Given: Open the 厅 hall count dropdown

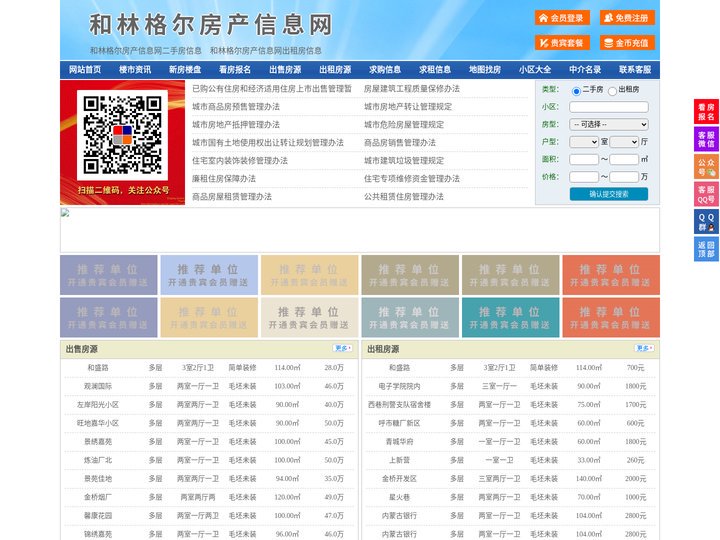Looking at the screenshot, I should click(624, 142).
